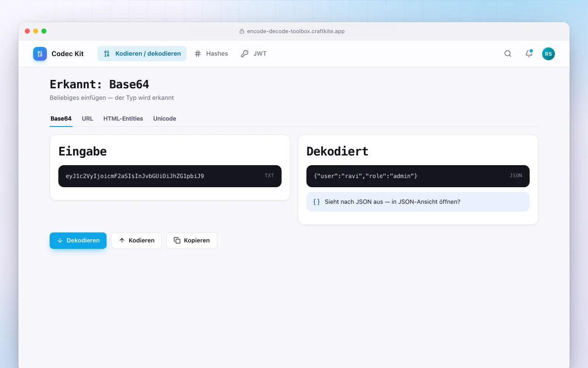Click the browser address bar URL
Viewport: 588px width, 368px height.
pos(296,31)
